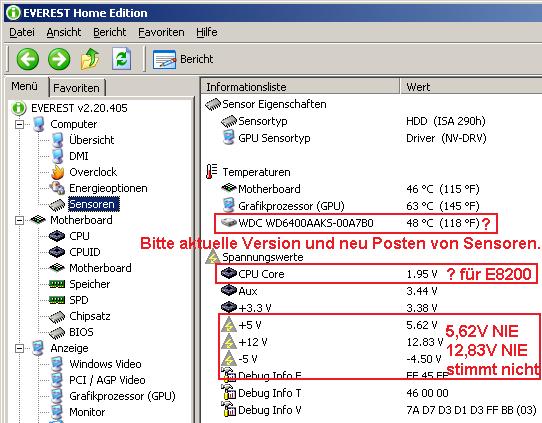Select the +3.3 V row
This screenshot has height=423, width=542.
point(328,308)
